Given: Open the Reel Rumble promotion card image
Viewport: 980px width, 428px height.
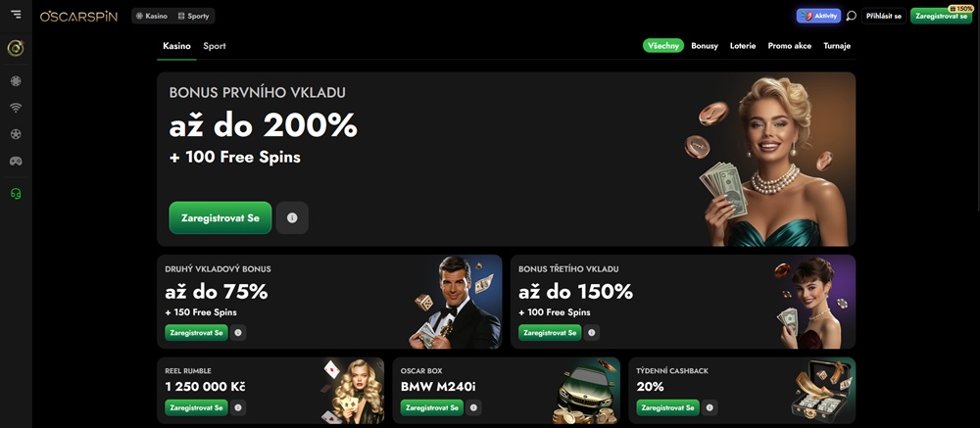Looking at the screenshot, I should tap(351, 391).
